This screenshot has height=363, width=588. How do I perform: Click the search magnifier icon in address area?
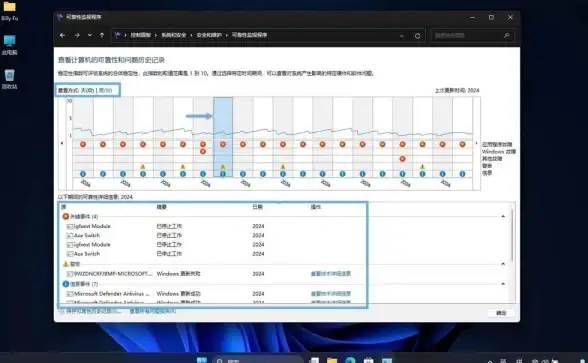click(x=507, y=35)
